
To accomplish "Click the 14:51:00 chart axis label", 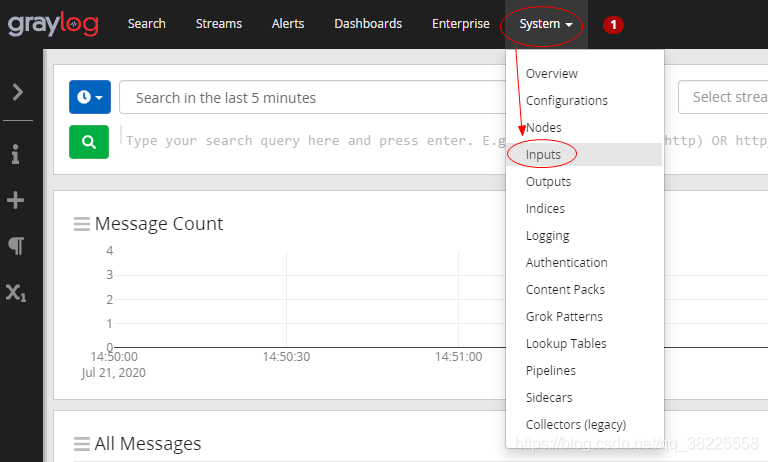I will 458,357.
